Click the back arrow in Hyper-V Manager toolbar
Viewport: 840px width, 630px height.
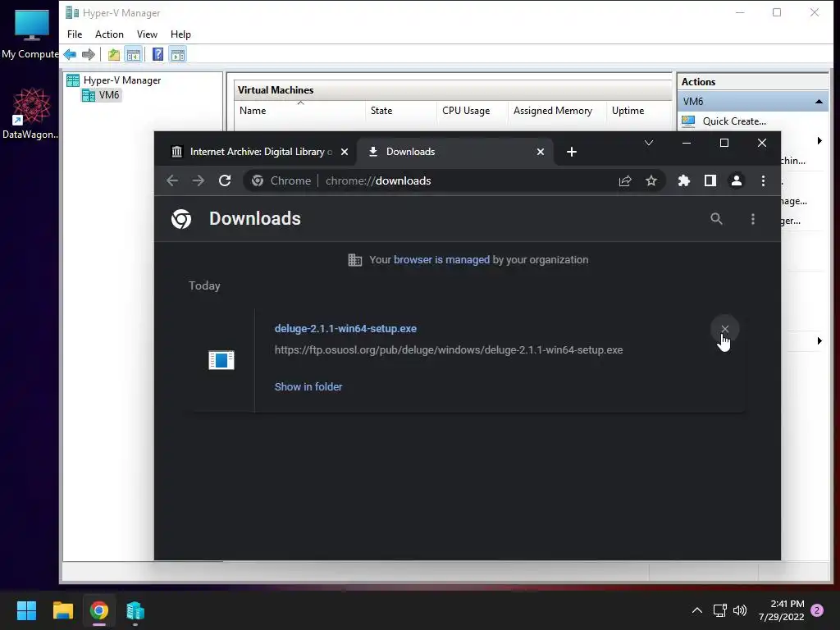point(71,54)
